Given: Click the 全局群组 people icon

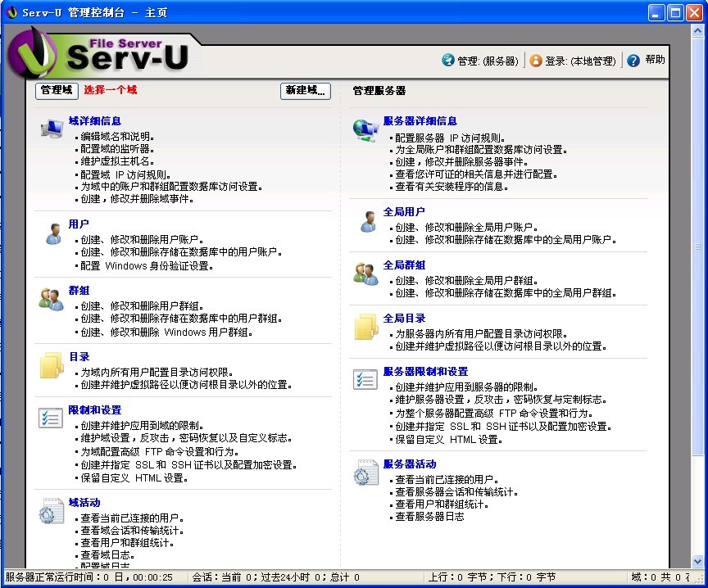Looking at the screenshot, I should pos(365,274).
